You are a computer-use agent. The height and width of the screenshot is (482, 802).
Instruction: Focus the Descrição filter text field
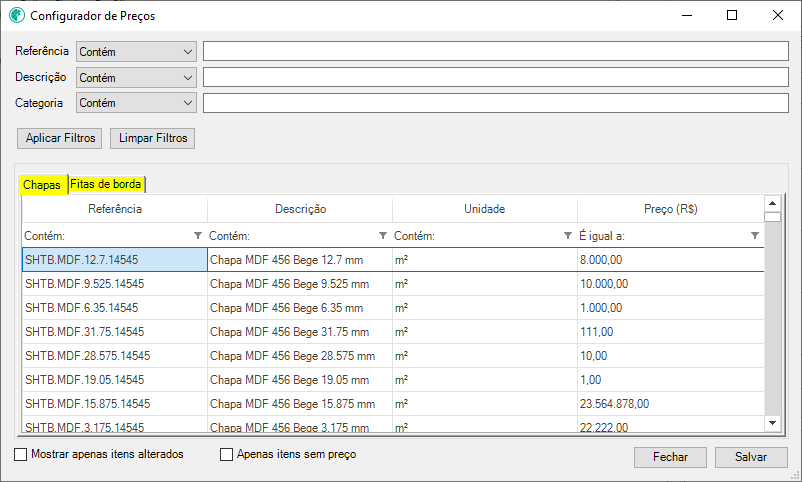point(496,77)
